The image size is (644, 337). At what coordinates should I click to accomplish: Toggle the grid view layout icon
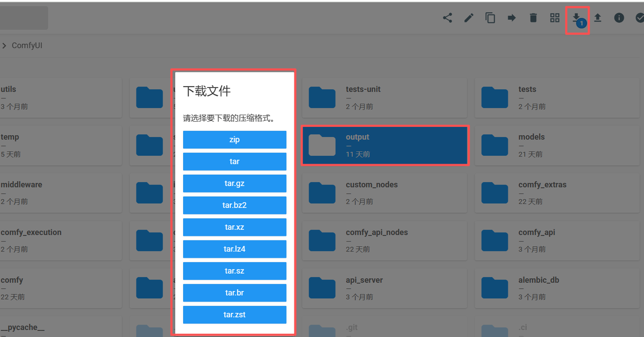555,18
